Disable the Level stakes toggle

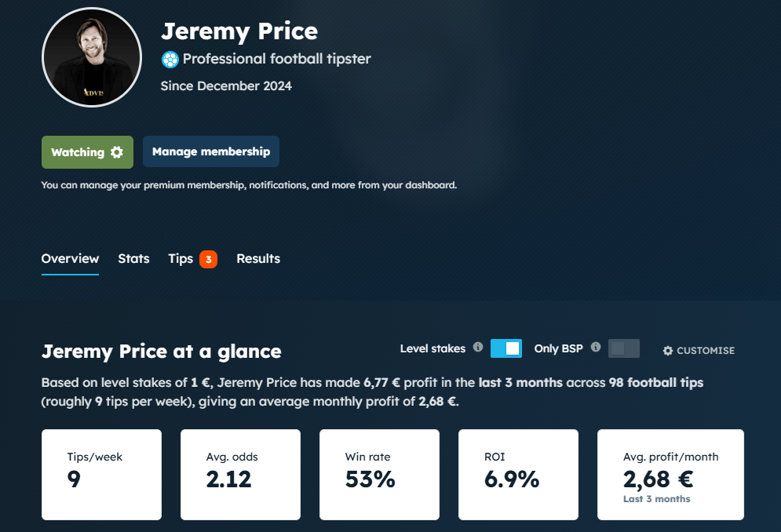click(505, 347)
